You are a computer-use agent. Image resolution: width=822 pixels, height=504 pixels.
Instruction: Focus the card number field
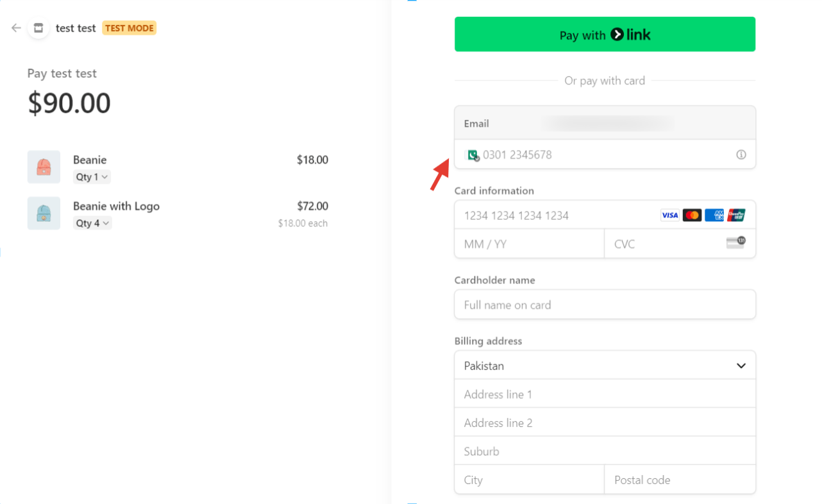558,215
